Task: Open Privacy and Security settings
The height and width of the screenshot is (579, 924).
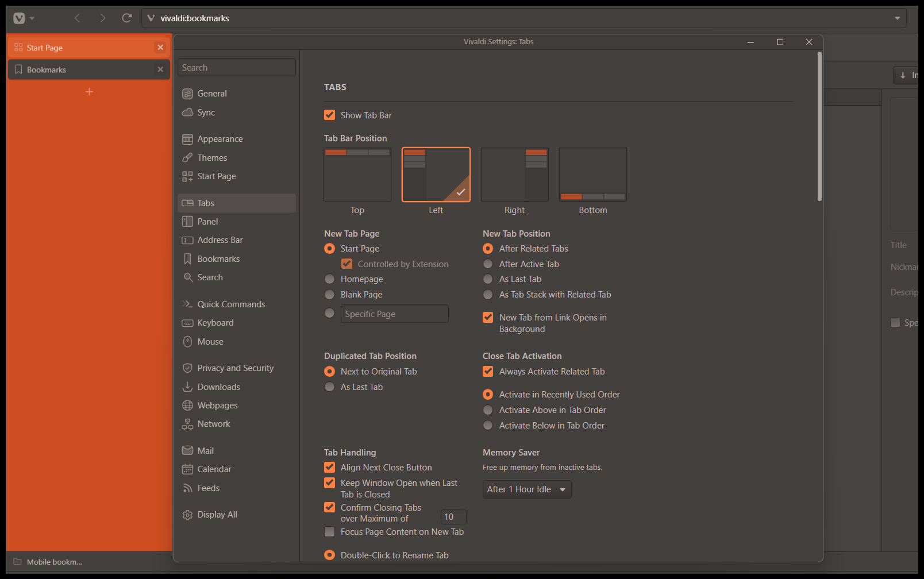Action: (237, 368)
